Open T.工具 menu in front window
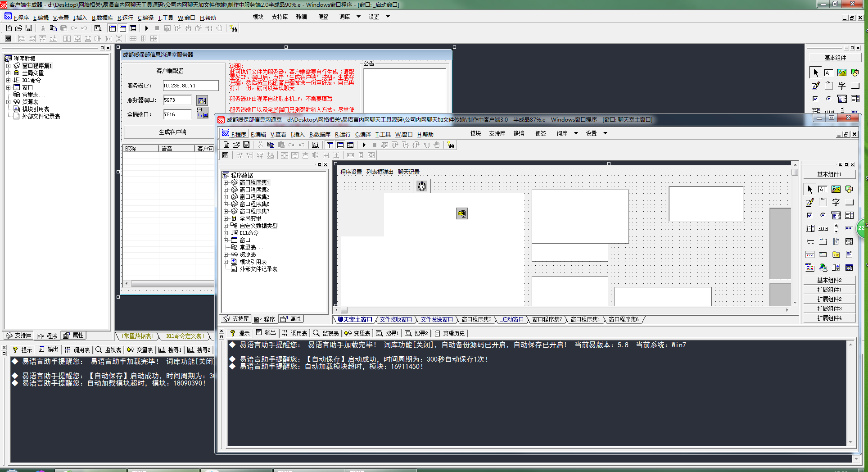The height and width of the screenshot is (472, 868). pos(383,134)
